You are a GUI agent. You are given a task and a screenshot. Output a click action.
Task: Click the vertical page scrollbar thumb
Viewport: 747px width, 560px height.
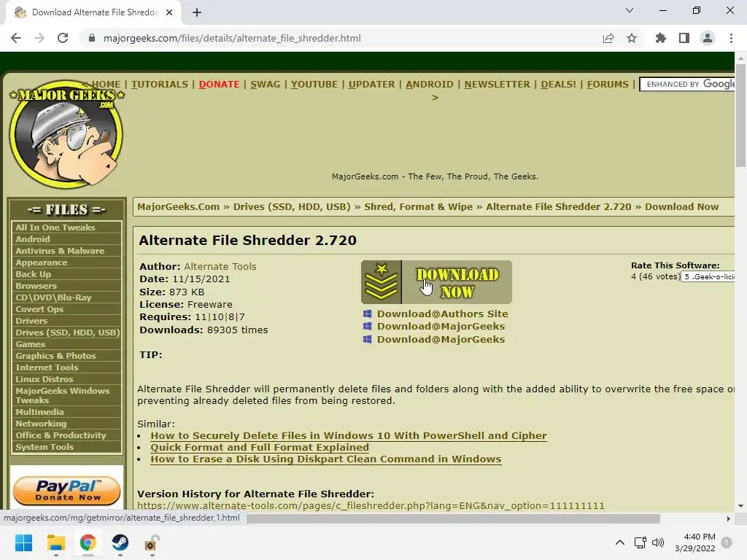pos(740,114)
